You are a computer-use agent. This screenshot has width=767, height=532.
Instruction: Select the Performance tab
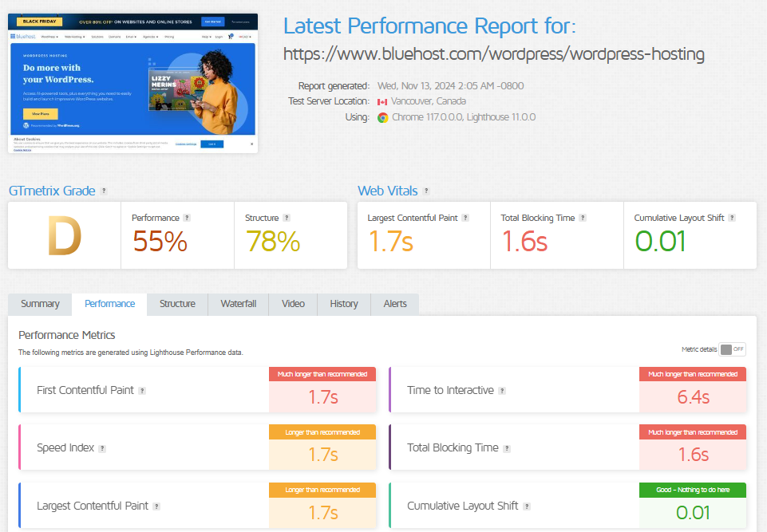point(109,304)
